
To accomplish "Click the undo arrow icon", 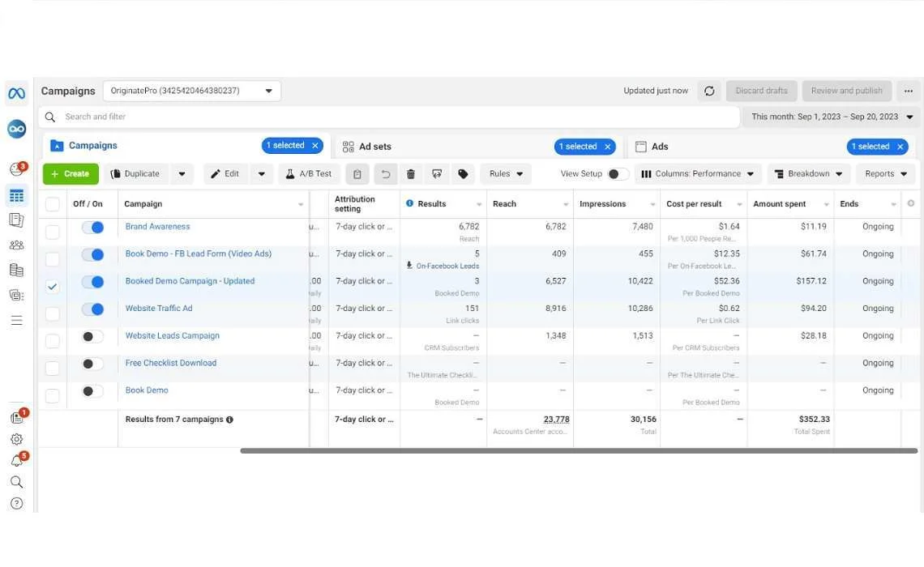I will 386,174.
